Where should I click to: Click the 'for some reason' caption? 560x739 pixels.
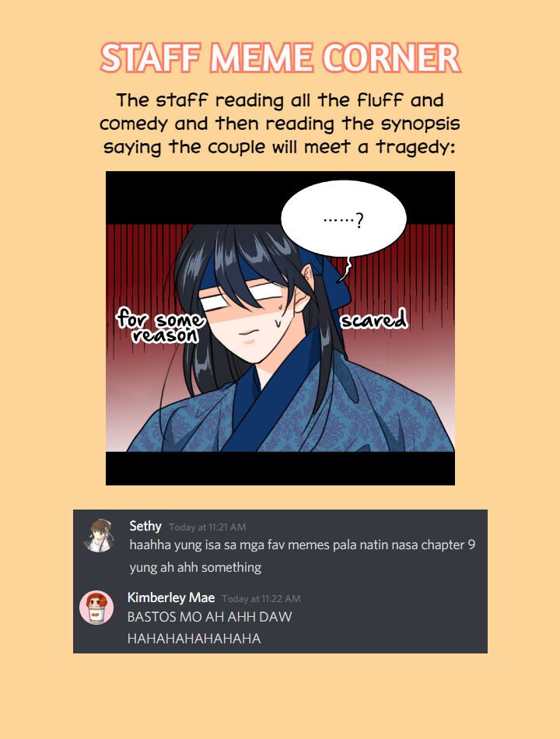pyautogui.click(x=161, y=326)
